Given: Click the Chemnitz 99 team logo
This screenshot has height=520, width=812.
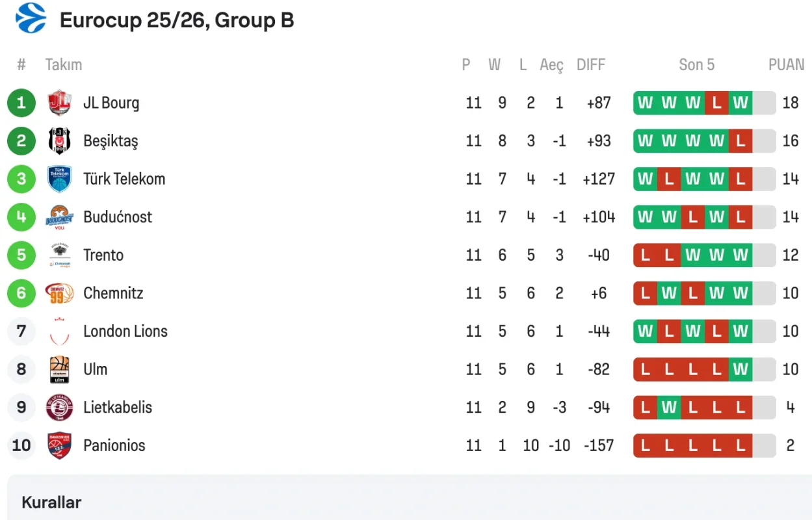Looking at the screenshot, I should point(59,293).
